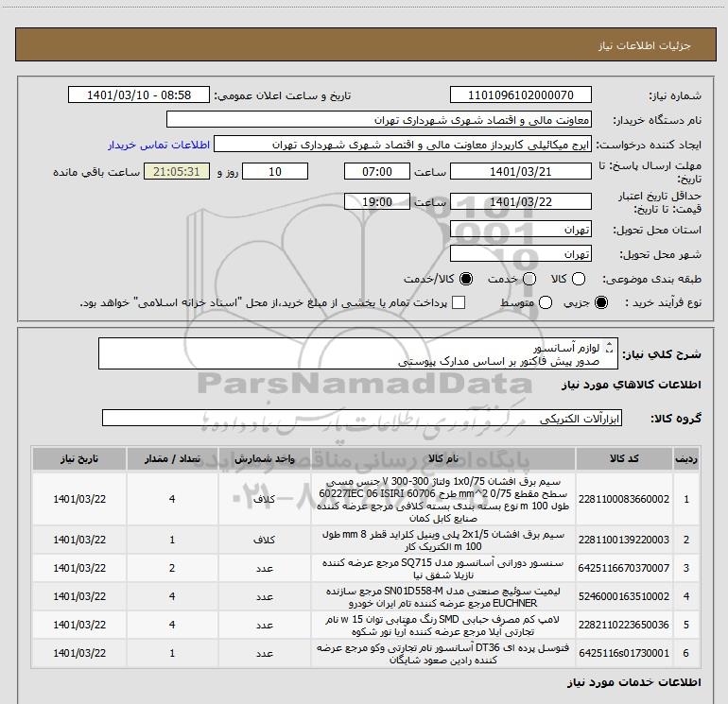Select the کالا/خدمت radio button
This screenshot has height=704, width=728.
(466, 279)
